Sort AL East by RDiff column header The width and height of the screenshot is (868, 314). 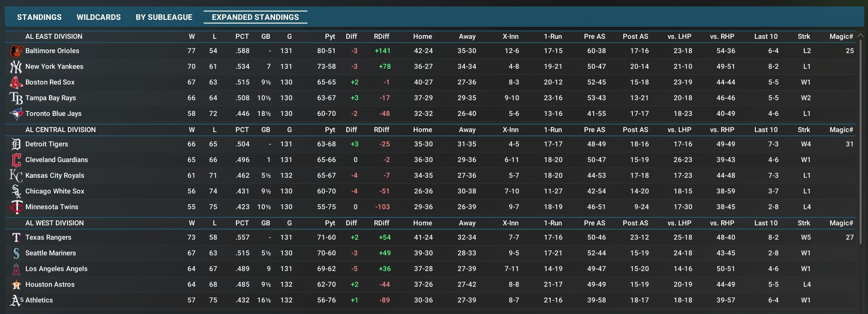(381, 36)
